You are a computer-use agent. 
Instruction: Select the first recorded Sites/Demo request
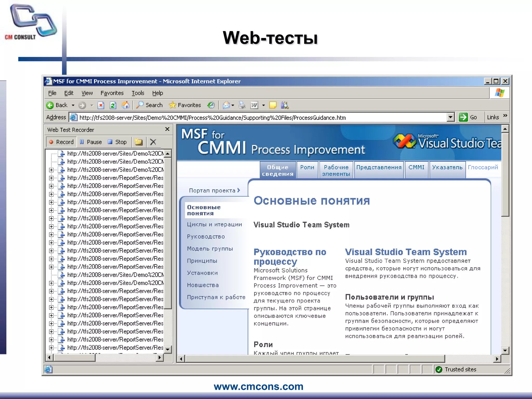[x=115, y=154]
